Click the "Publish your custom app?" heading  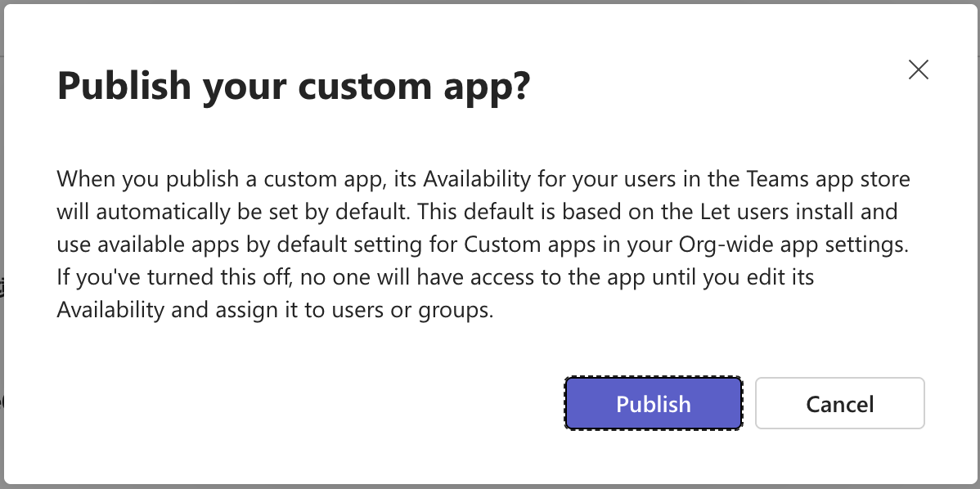294,87
